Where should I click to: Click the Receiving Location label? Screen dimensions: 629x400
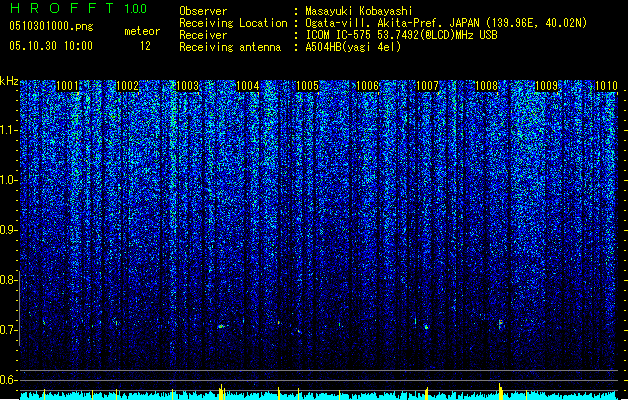tap(233, 23)
